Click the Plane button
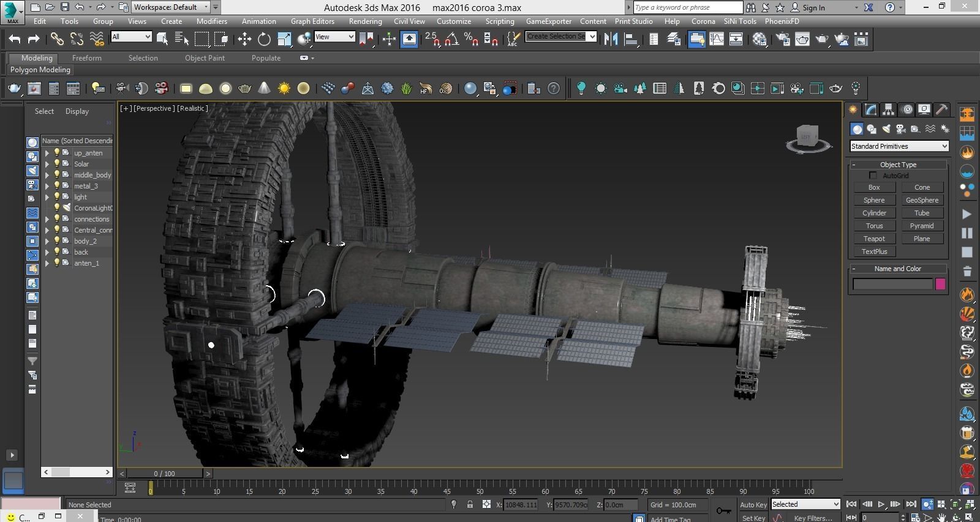This screenshot has height=522, width=980. 922,239
